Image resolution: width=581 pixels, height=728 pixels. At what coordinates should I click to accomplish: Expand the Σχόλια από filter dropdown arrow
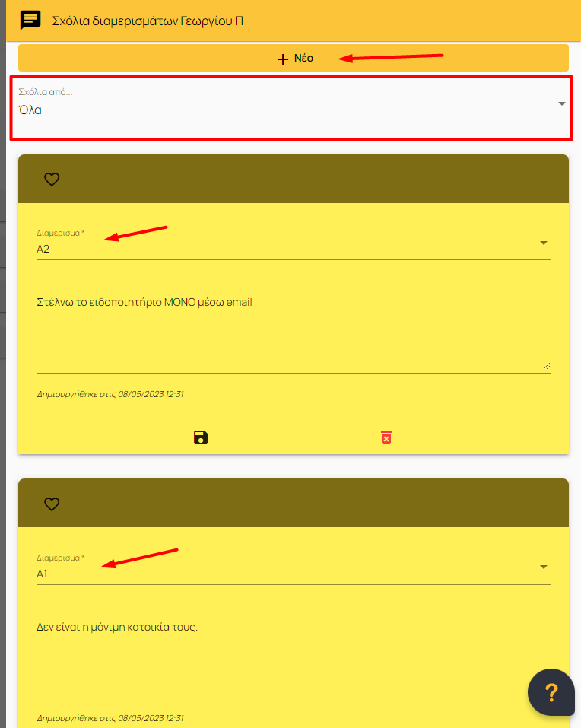pos(561,103)
